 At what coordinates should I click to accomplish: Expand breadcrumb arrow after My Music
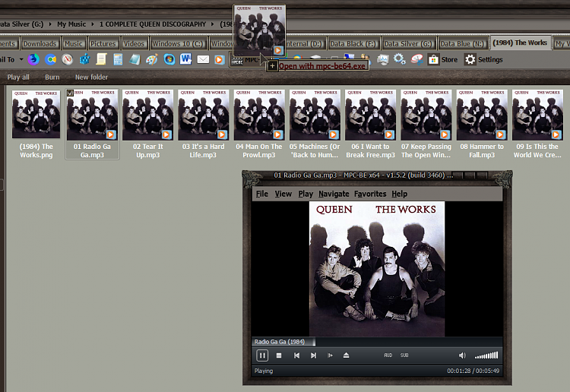coord(92,24)
